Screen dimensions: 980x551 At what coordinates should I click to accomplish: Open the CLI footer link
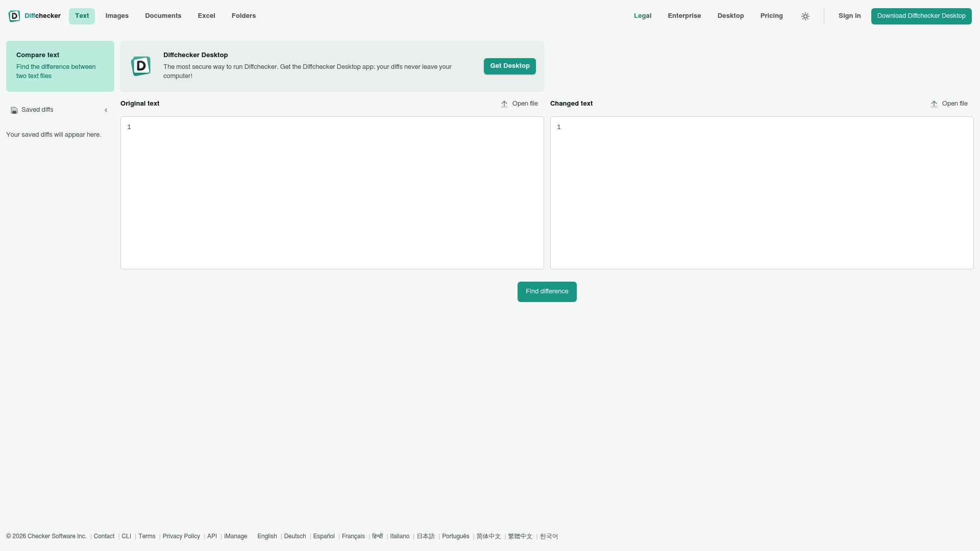point(127,537)
